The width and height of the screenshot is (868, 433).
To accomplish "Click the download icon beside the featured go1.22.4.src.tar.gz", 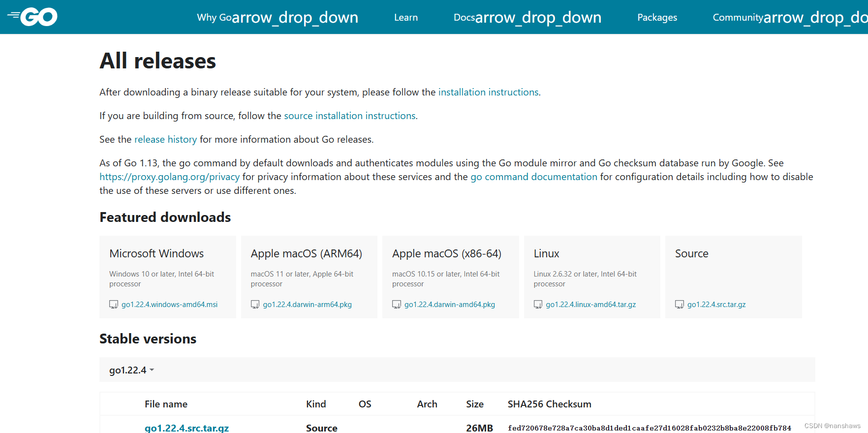I will pyautogui.click(x=680, y=305).
